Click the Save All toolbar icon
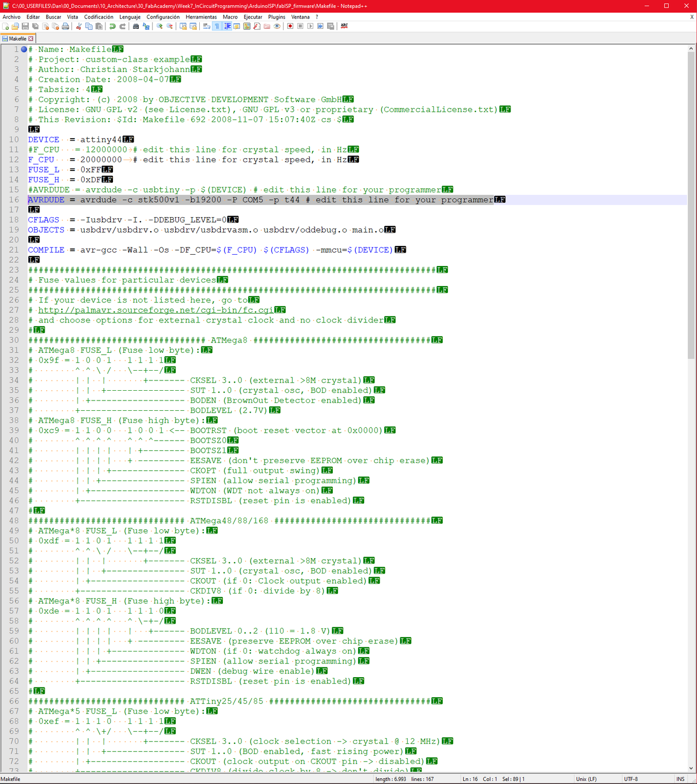The image size is (697, 784). (x=35, y=26)
